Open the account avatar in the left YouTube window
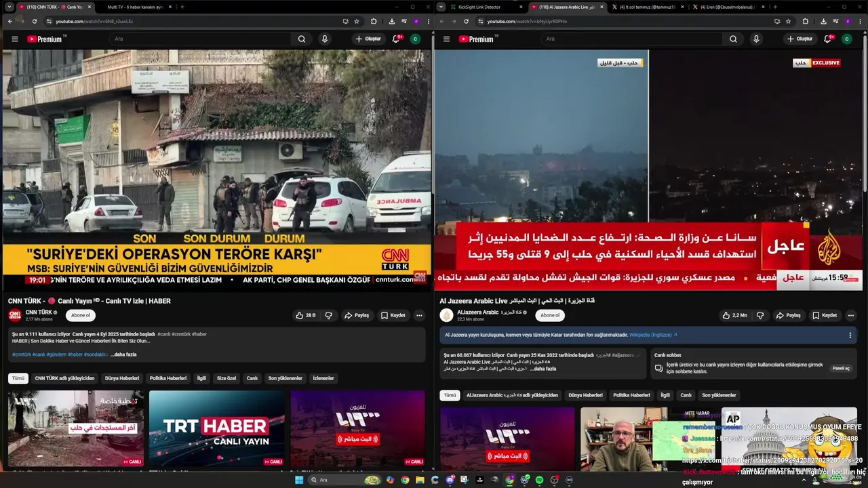 (415, 39)
